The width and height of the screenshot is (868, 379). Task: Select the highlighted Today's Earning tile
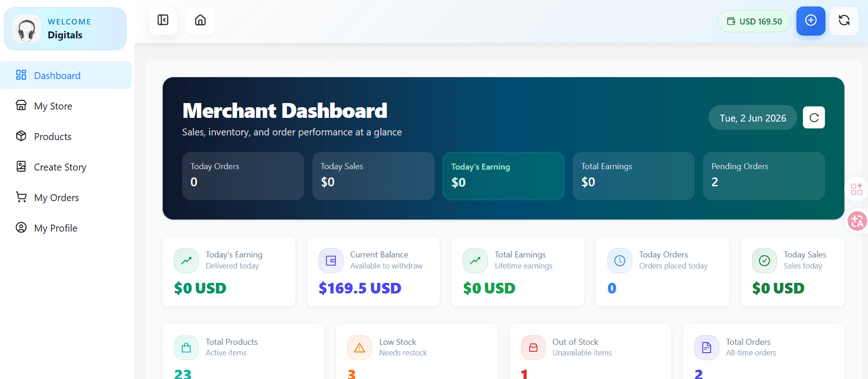503,176
